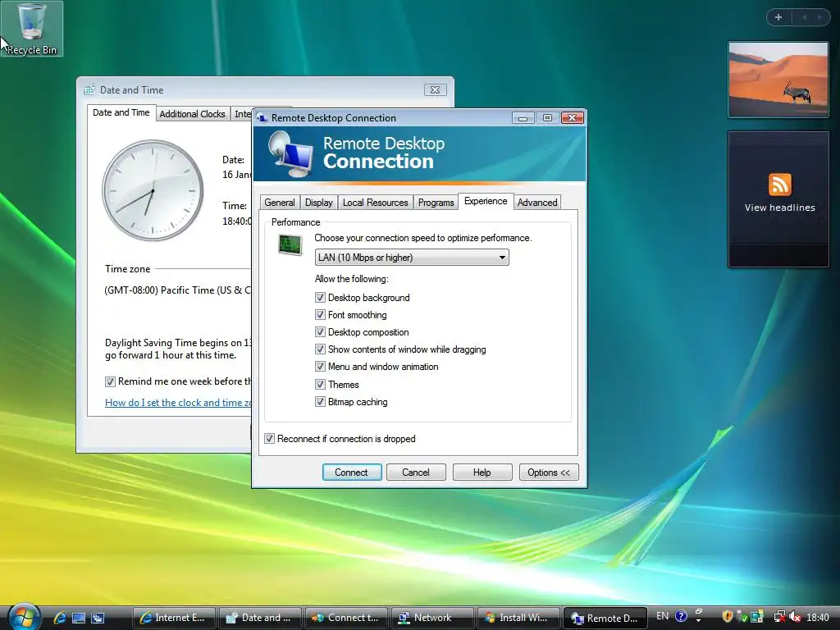The image size is (840, 630).
Task: Minimize the Remote Desktop Connection window
Action: tap(523, 118)
